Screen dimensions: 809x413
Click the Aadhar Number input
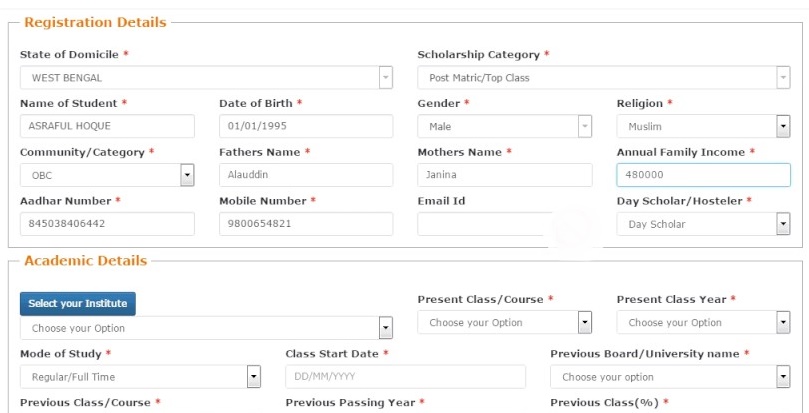(x=107, y=224)
